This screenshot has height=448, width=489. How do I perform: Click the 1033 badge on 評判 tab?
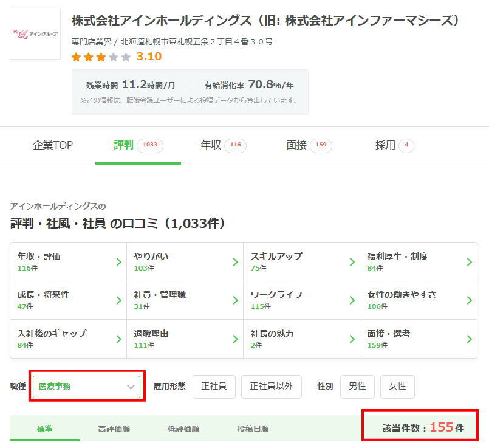pos(150,145)
